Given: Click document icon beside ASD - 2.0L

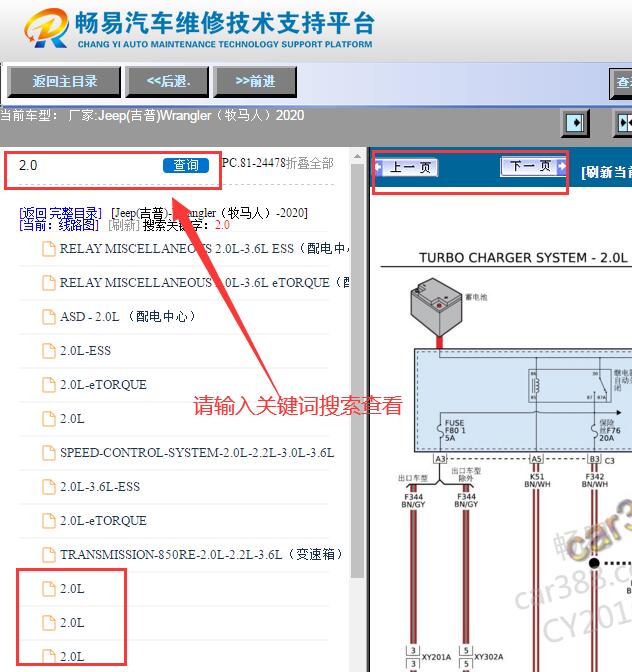Looking at the screenshot, I should tap(49, 317).
